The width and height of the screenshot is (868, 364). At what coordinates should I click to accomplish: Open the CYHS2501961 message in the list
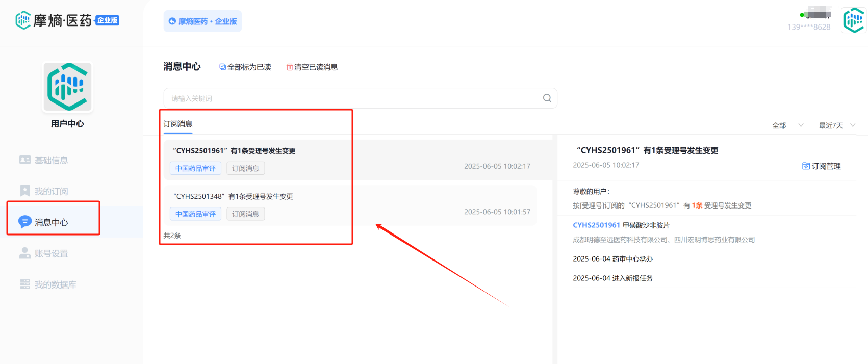358,160
